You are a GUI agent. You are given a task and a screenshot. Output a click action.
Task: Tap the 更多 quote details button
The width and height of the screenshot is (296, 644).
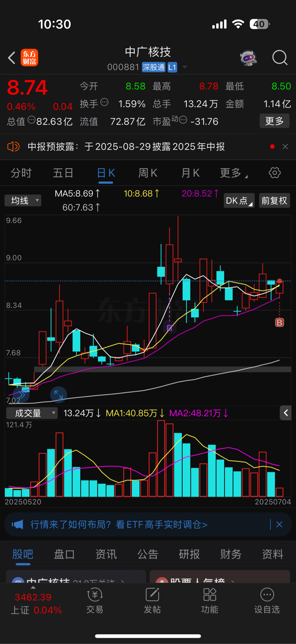pyautogui.click(x=274, y=121)
